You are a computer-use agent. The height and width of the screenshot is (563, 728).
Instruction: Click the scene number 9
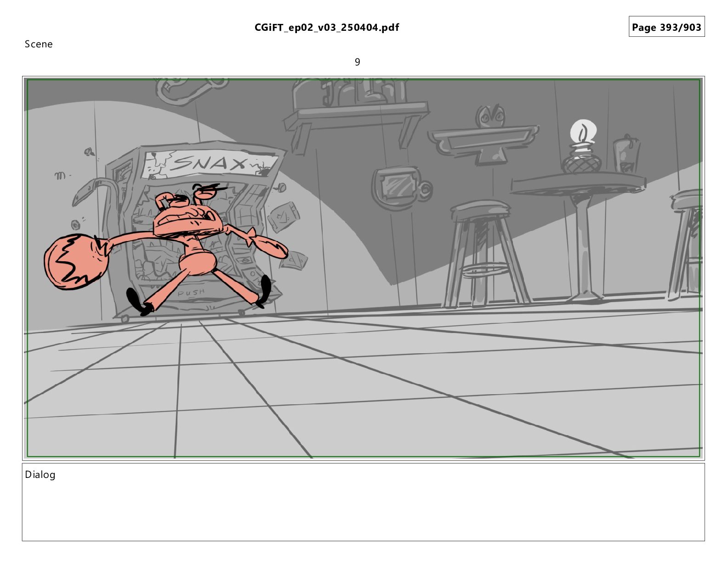pyautogui.click(x=358, y=62)
